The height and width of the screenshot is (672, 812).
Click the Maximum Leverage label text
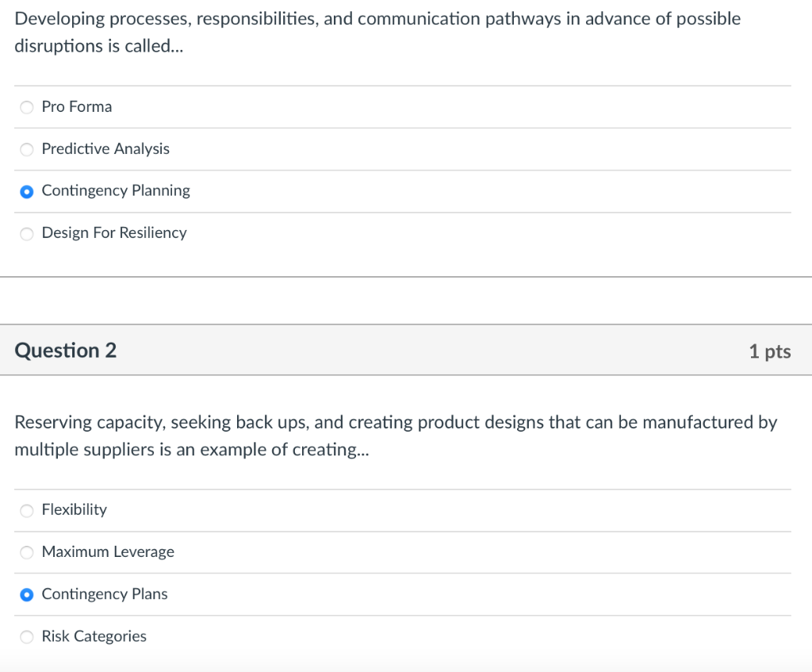[108, 551]
